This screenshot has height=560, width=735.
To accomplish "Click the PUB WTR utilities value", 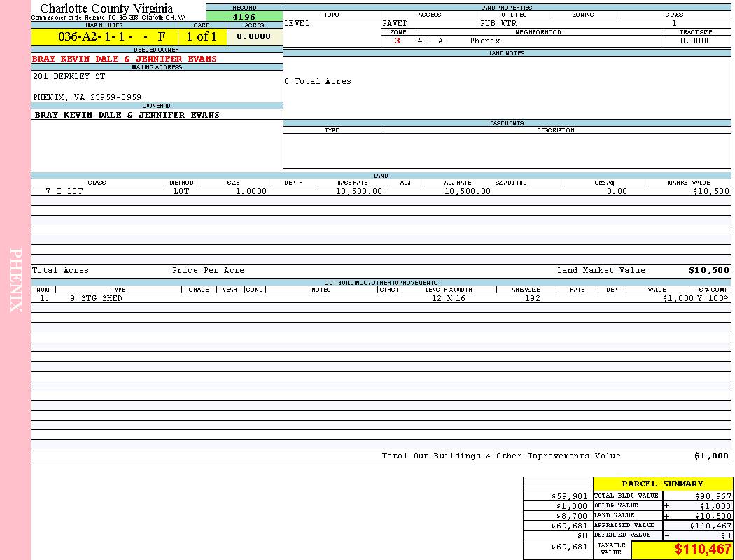I will [x=498, y=23].
